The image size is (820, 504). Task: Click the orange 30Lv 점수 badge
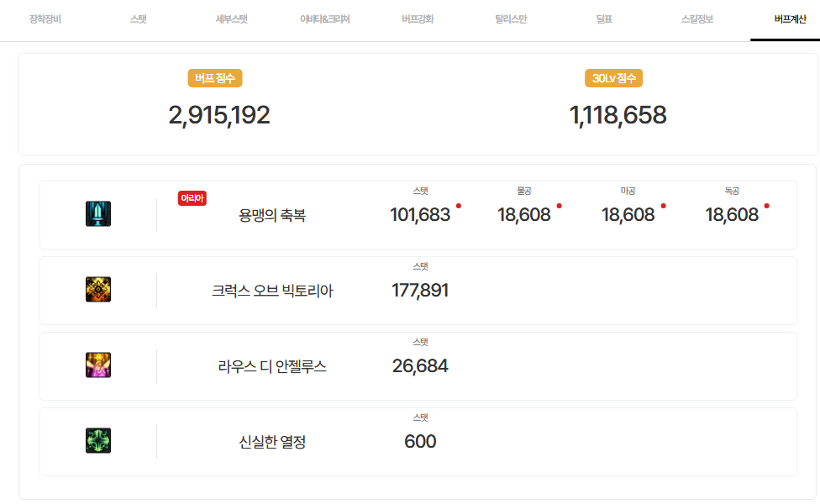click(613, 78)
